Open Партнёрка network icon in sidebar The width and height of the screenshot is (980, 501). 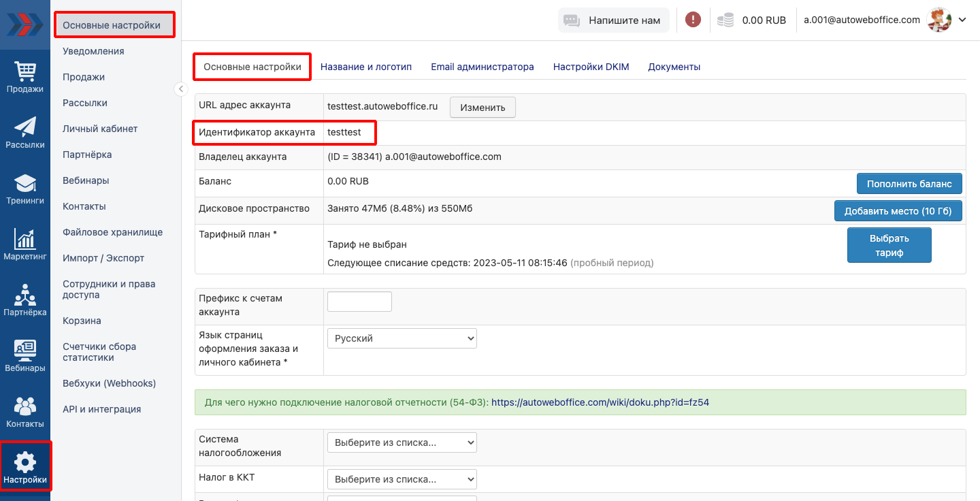(25, 295)
